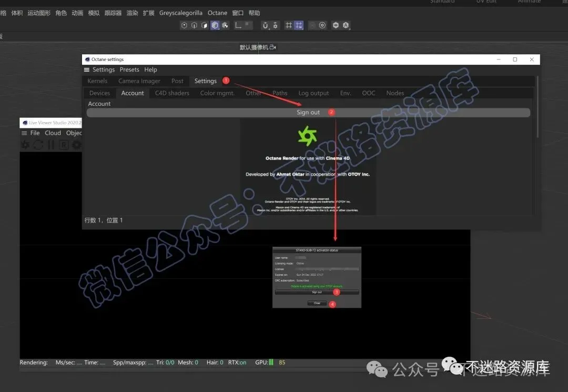Click Sign out in activation status dialog

[317, 292]
